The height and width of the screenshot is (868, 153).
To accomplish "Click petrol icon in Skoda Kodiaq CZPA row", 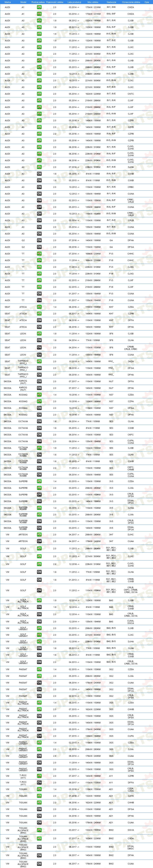I will click(39, 401).
